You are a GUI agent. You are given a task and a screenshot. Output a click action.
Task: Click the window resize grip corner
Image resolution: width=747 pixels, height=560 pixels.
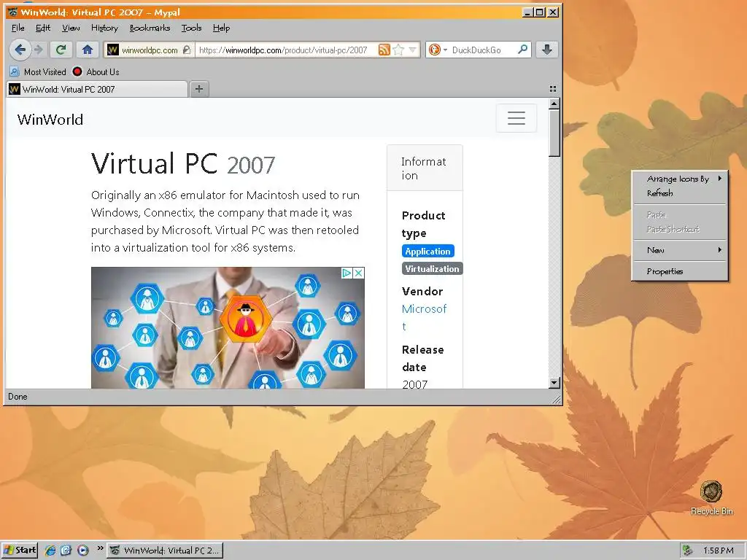click(556, 400)
